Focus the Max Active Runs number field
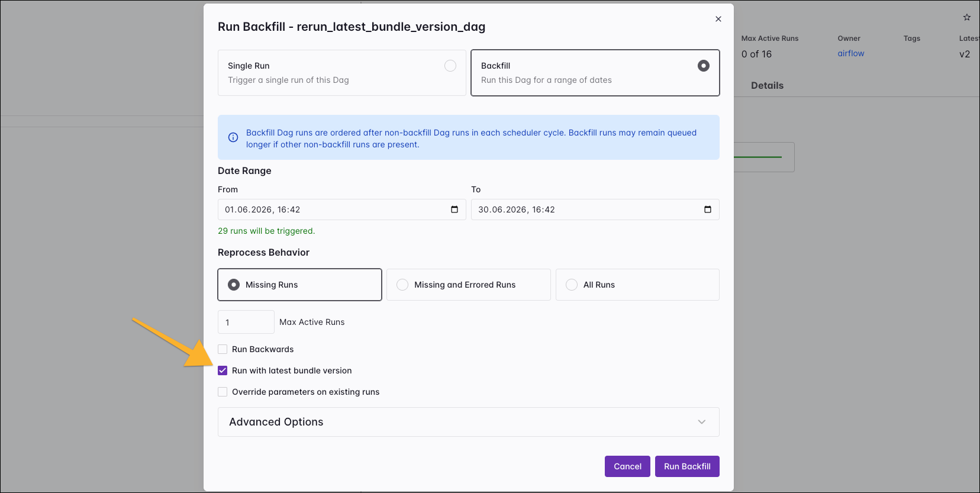Viewport: 980px width, 493px height. tap(246, 322)
